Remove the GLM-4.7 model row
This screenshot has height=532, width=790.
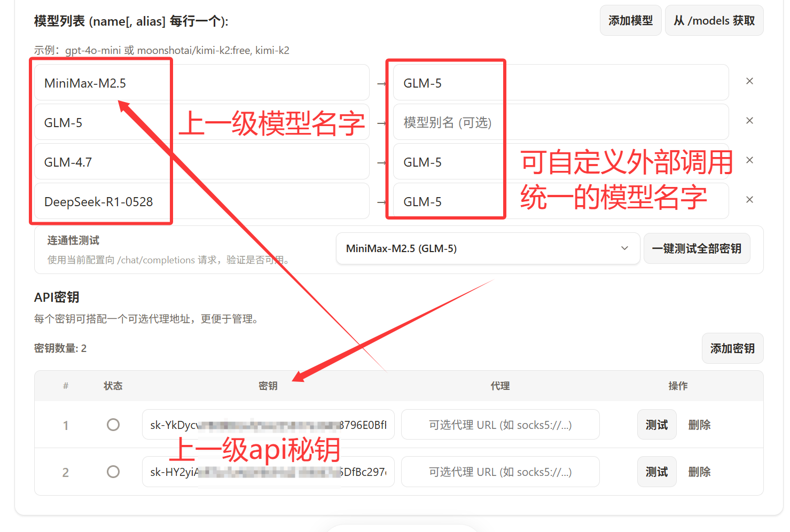click(749, 160)
